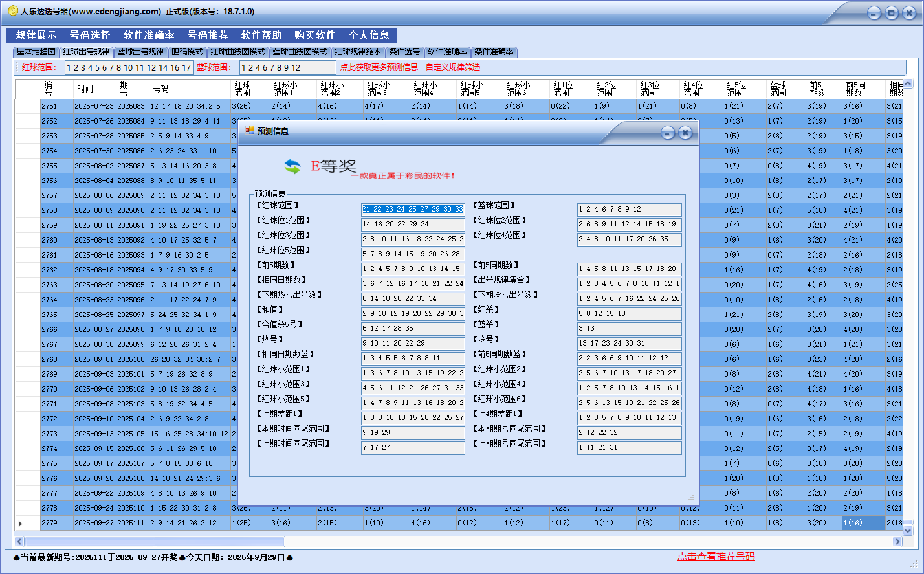The width and height of the screenshot is (924, 574).
Task: Click the 自定义规律筛选 link
Action: pos(453,67)
